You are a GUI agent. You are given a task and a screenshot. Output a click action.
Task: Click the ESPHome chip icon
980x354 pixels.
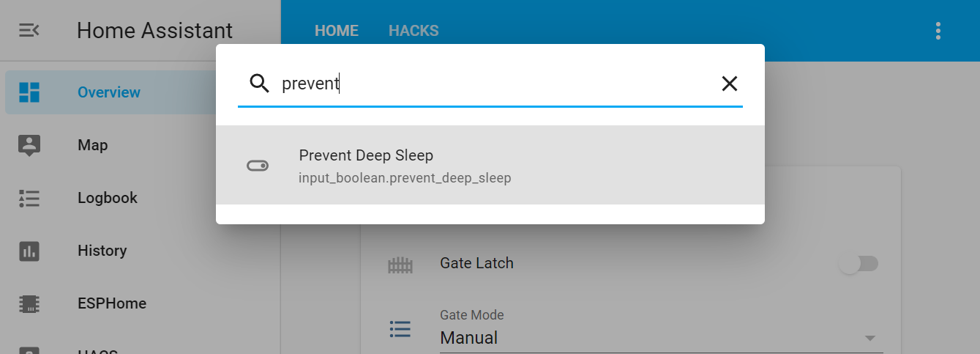click(x=29, y=303)
